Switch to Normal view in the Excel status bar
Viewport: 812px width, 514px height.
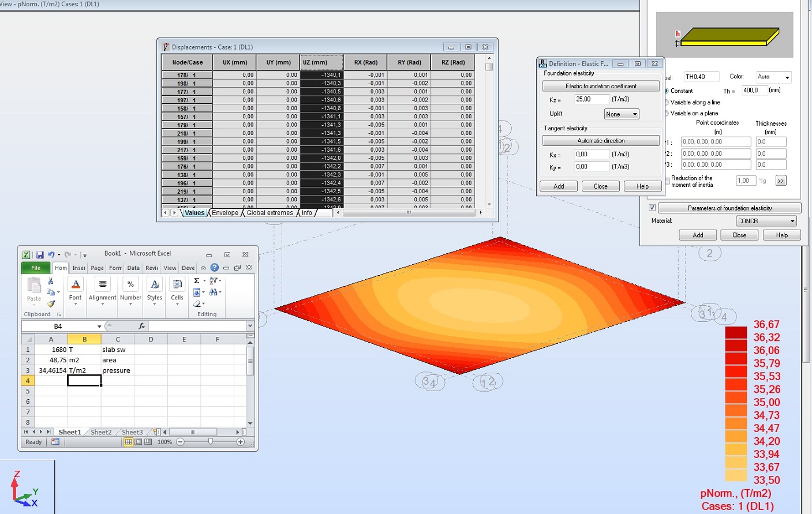coord(128,442)
